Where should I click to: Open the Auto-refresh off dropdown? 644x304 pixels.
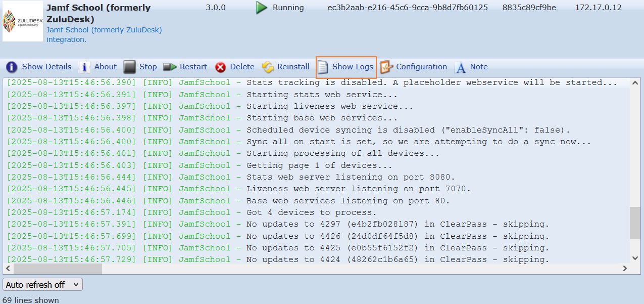[x=43, y=285]
